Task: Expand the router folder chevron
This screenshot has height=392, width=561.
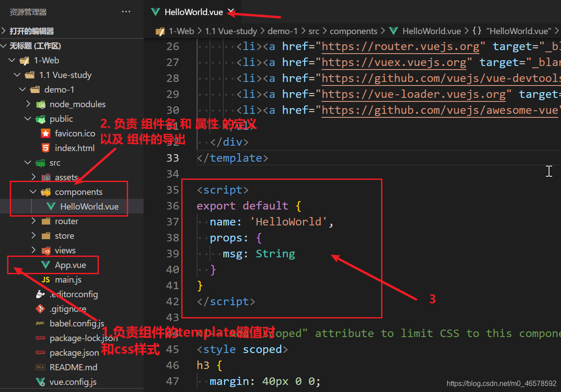Action: click(33, 221)
